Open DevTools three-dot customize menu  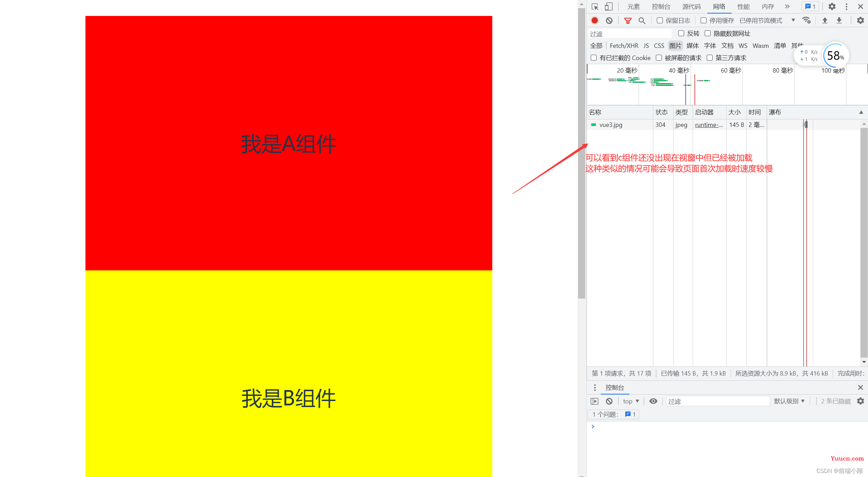[846, 6]
